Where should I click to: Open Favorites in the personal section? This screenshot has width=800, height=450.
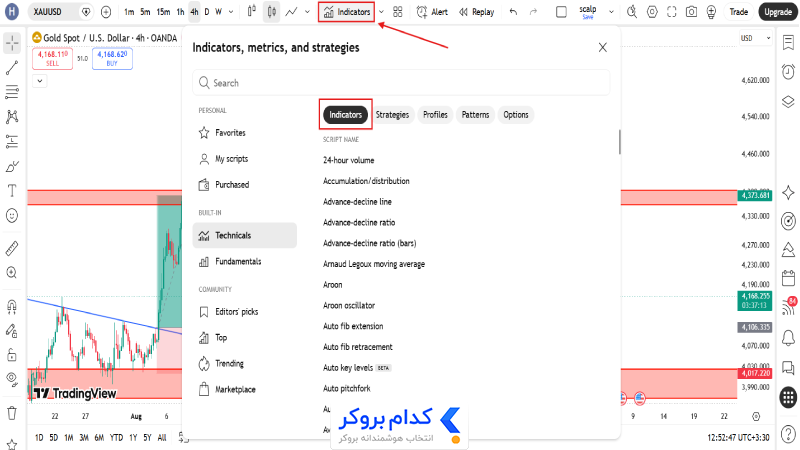pos(244,133)
